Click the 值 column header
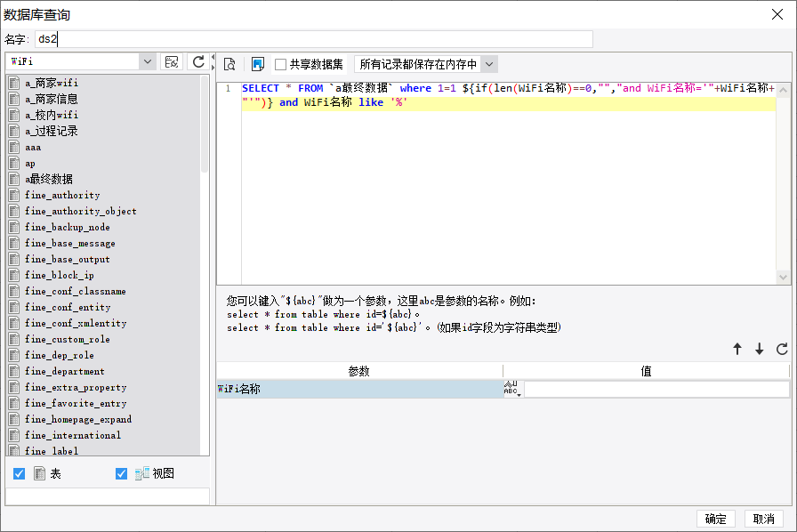 (x=646, y=371)
